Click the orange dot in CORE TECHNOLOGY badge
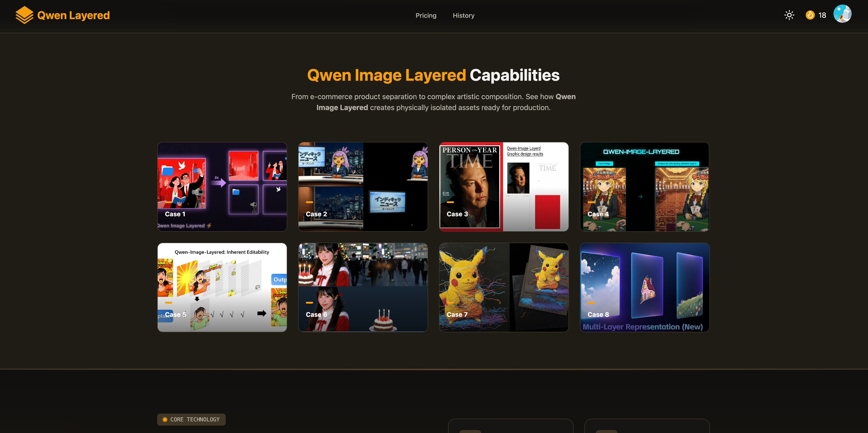868x433 pixels. pos(165,420)
